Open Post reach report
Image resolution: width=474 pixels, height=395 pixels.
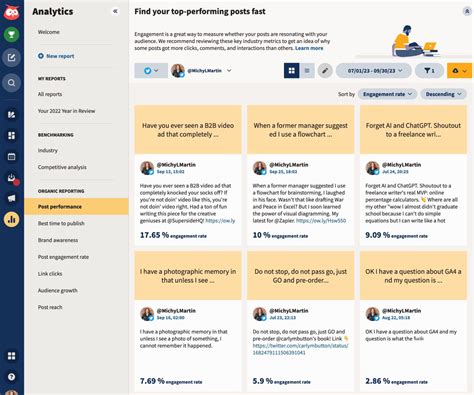coord(50,307)
